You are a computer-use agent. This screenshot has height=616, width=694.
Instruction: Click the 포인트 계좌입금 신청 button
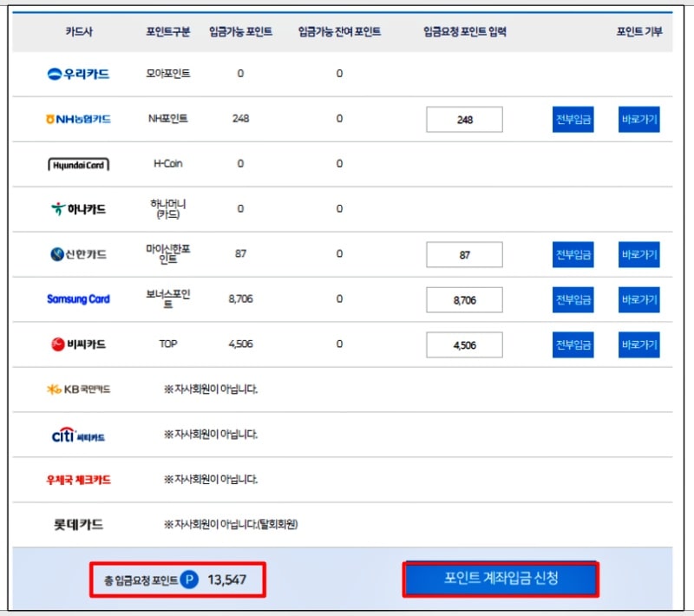coord(501,579)
